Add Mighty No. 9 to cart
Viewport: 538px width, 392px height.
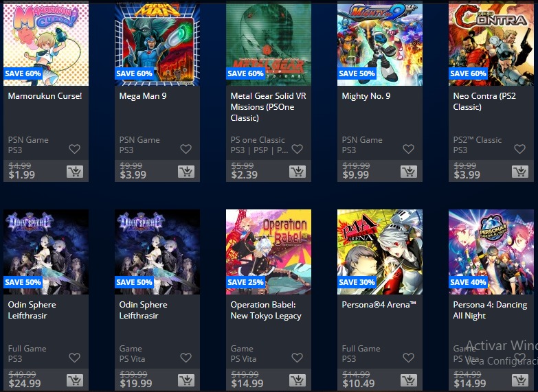[x=409, y=172]
